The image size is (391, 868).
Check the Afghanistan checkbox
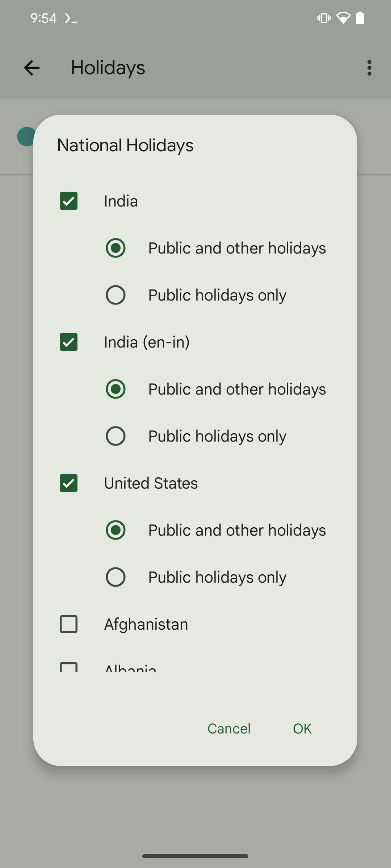(68, 624)
